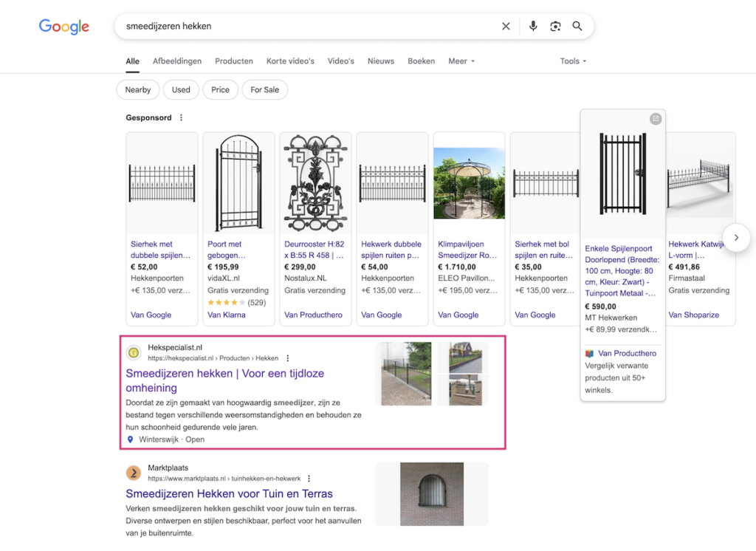Click the external link icon on the expanded product card
This screenshot has height=551, width=756.
click(655, 119)
